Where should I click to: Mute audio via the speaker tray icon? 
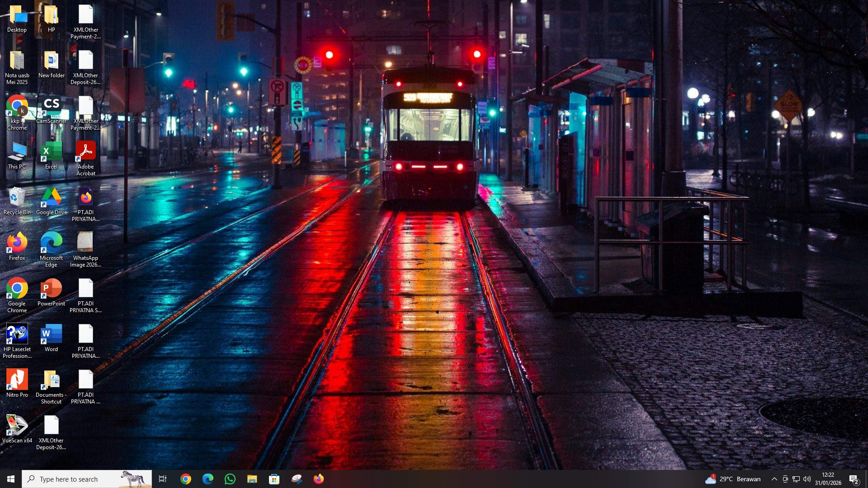point(807,479)
